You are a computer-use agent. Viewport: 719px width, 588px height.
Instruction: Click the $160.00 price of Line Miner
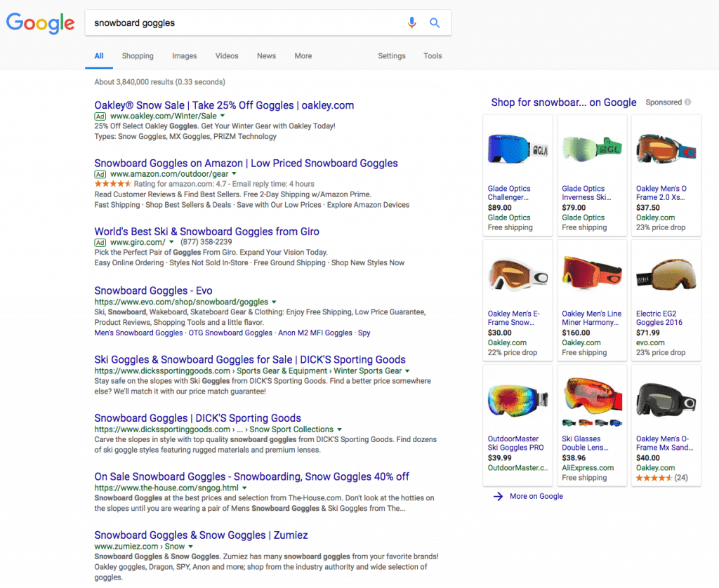576,333
